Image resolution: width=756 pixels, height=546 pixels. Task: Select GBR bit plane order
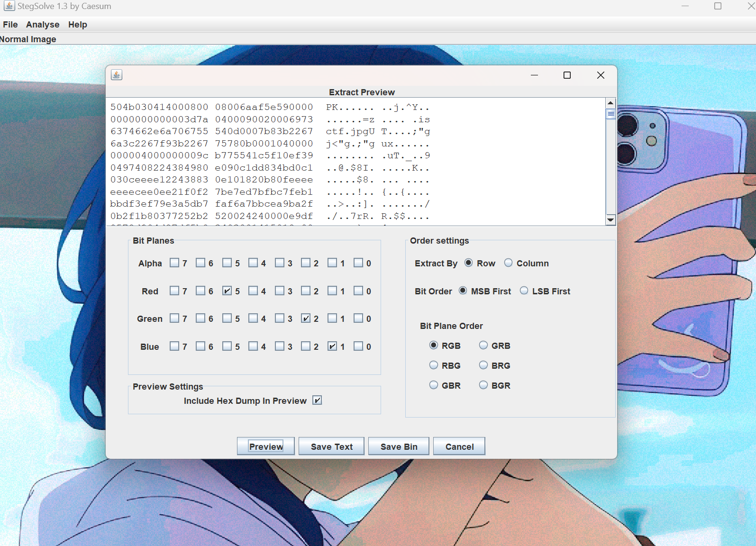(433, 385)
